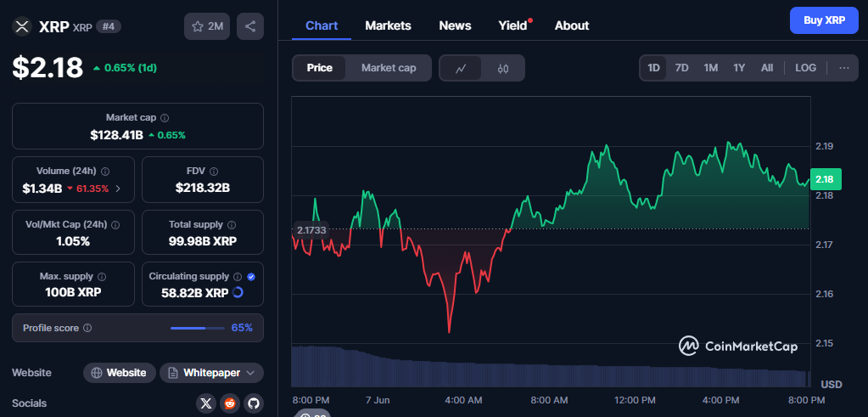Click the #4 rank badge
This screenshot has width=868, height=417.
pyautogui.click(x=109, y=26)
